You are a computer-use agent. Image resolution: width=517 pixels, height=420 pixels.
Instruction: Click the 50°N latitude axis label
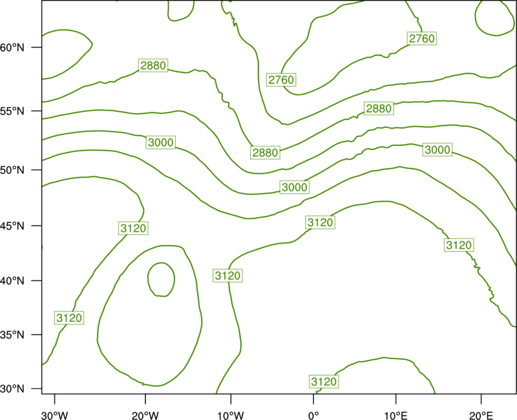(x=12, y=170)
